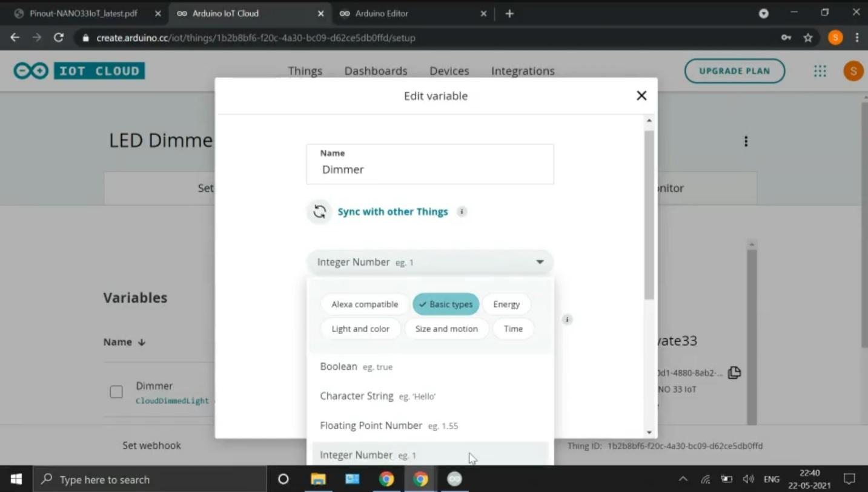This screenshot has width=868, height=492.
Task: Check the Dimmer variable checkbox
Action: tap(116, 392)
